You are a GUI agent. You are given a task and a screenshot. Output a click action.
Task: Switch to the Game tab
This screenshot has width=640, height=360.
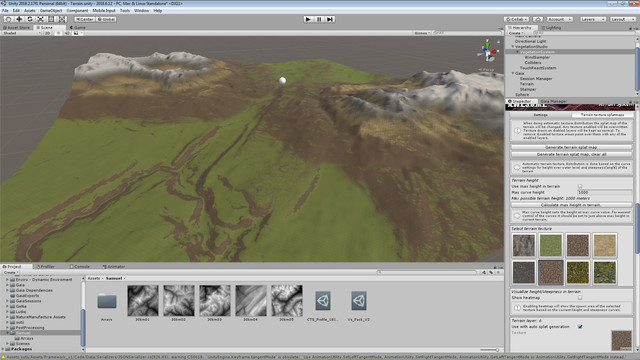click(78, 28)
